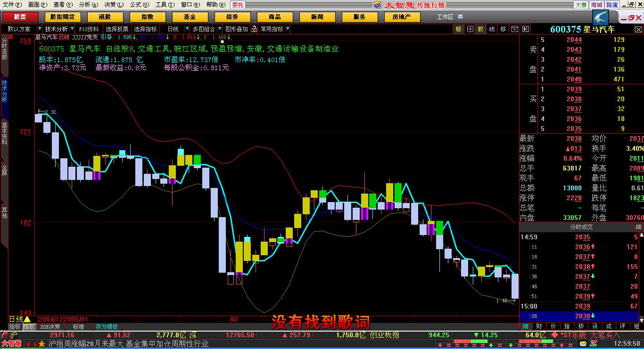644x349 pixels.
Task: Click the 路演 button in title bar
Action: (x=612, y=5)
